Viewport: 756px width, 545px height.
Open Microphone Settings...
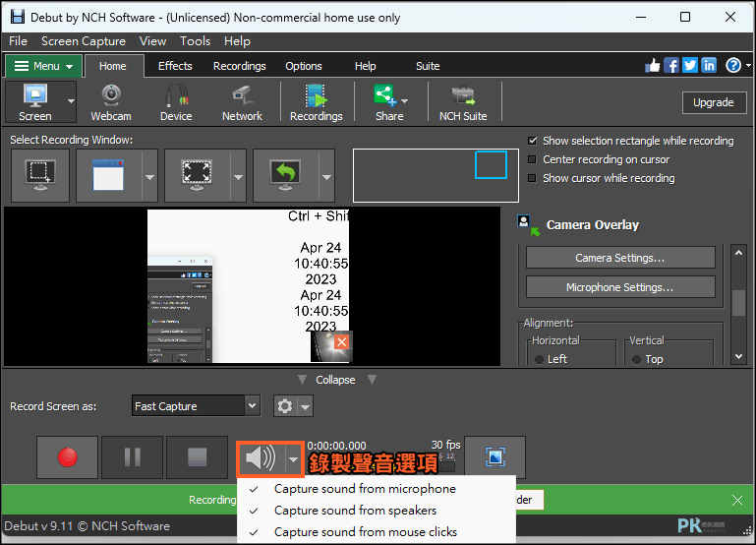620,287
